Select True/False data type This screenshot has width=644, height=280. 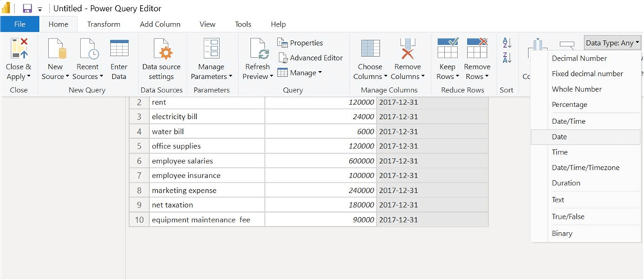tap(585, 216)
